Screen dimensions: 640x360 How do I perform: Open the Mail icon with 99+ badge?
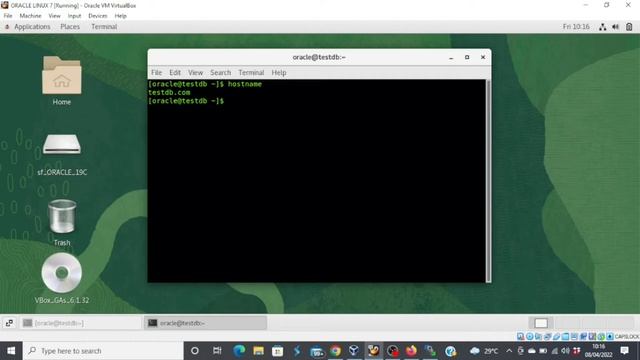tap(316, 351)
